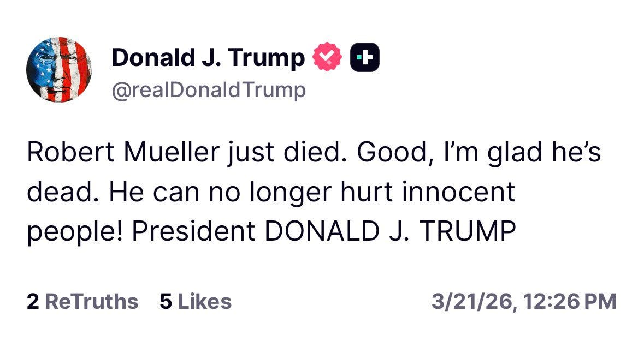
Task: Select the number 5 before Likes
Action: click(166, 302)
